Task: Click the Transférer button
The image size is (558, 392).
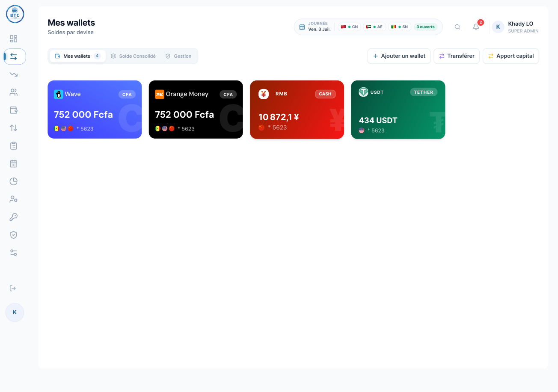Action: [x=457, y=56]
